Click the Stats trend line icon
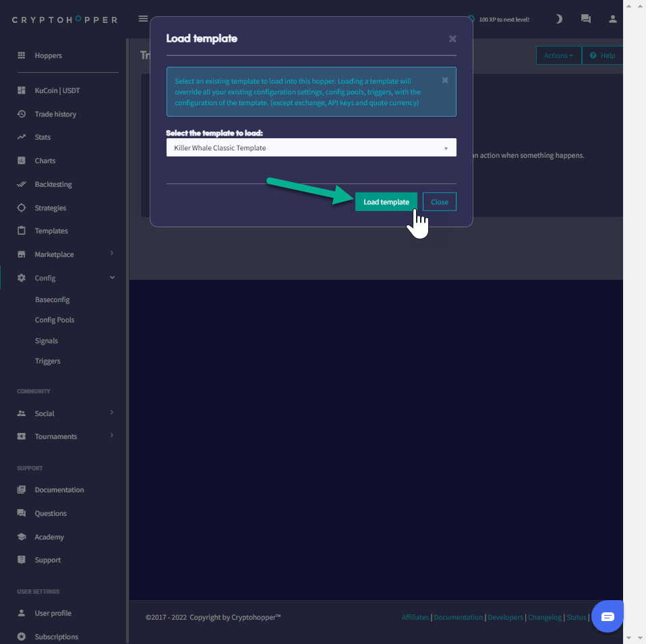The width and height of the screenshot is (646, 644). pos(22,137)
